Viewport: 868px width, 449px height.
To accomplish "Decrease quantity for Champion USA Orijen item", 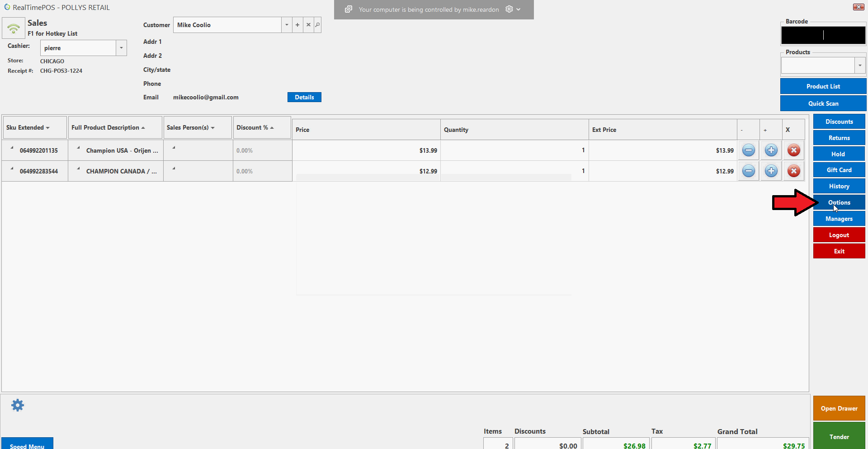I will click(x=749, y=150).
